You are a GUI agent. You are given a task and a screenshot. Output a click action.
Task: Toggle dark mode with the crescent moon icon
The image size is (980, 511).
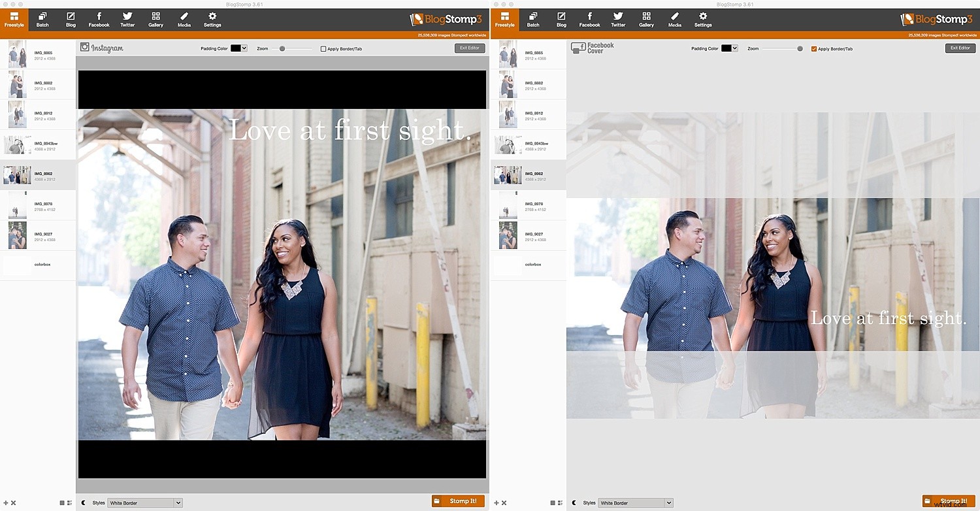(x=84, y=503)
